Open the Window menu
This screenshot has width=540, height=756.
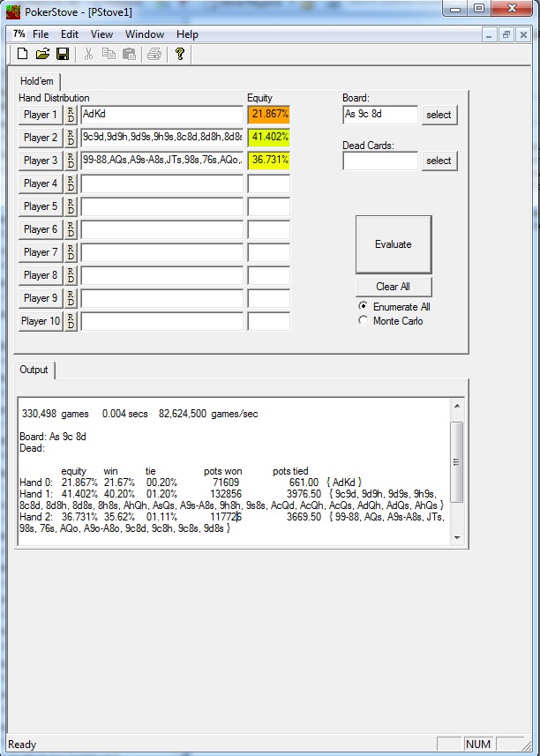145,34
